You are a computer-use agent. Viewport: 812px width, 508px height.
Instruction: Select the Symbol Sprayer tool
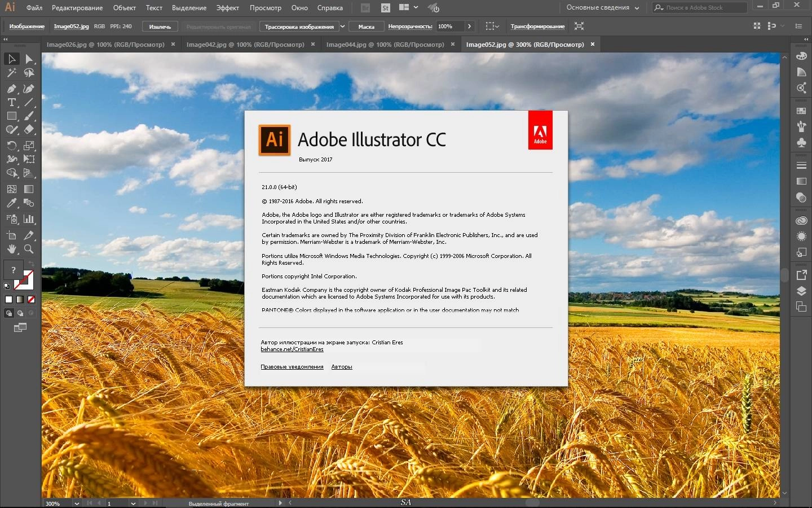pos(11,219)
